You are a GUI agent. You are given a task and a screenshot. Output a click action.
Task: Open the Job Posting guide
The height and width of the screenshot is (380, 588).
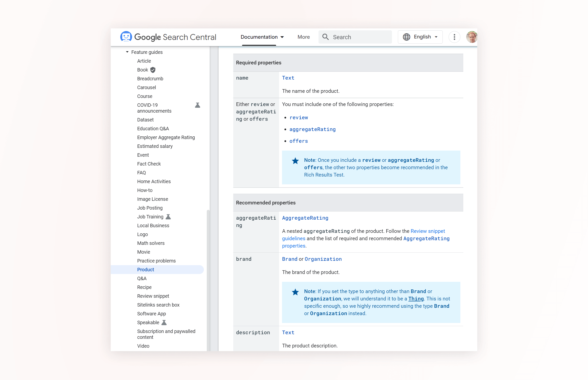(150, 208)
